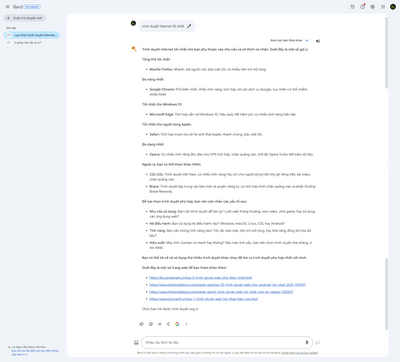400x362 pixels.
Task: Open the fourth reference link in list
Action: tap(204, 299)
